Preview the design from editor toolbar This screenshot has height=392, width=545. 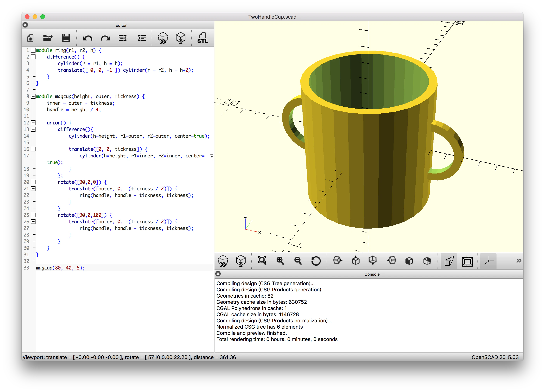click(163, 38)
